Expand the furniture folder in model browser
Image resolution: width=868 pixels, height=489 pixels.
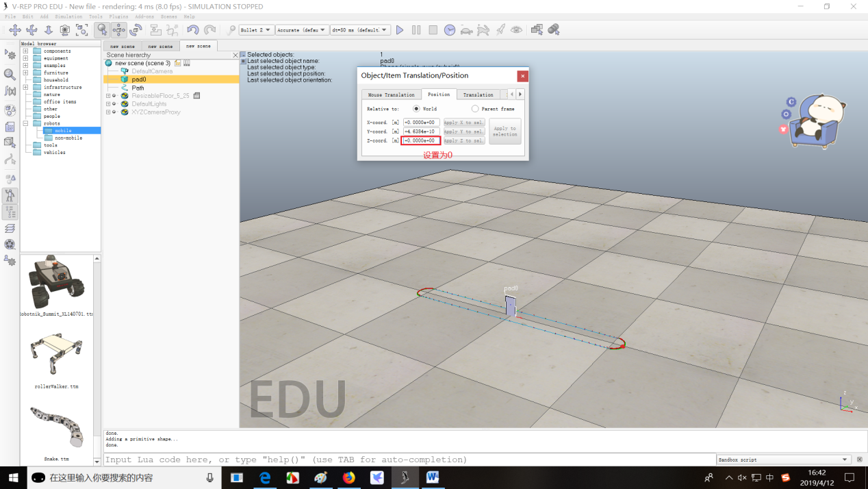point(25,73)
